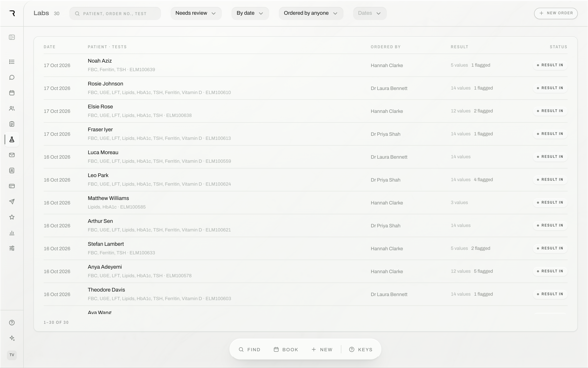Viewport: 588px width, 368px height.
Task: Open the chat messages sidebar icon
Action: click(x=12, y=77)
